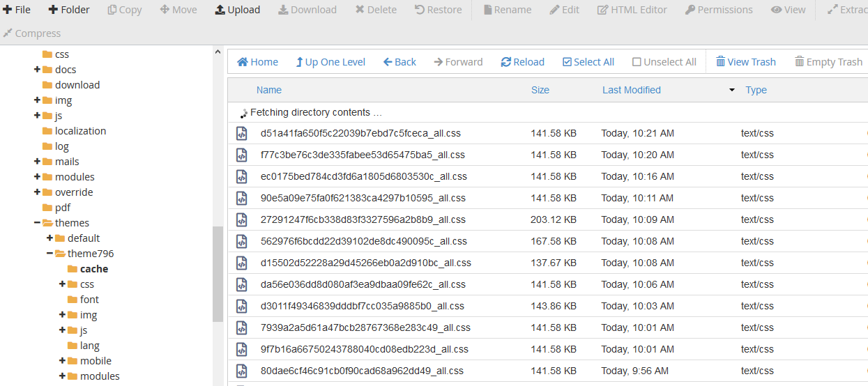Click file icon for d51a41fa650f5c22039b7ebd7c5fceca_all.css
Screen dimensions: 868x386
(x=241, y=133)
